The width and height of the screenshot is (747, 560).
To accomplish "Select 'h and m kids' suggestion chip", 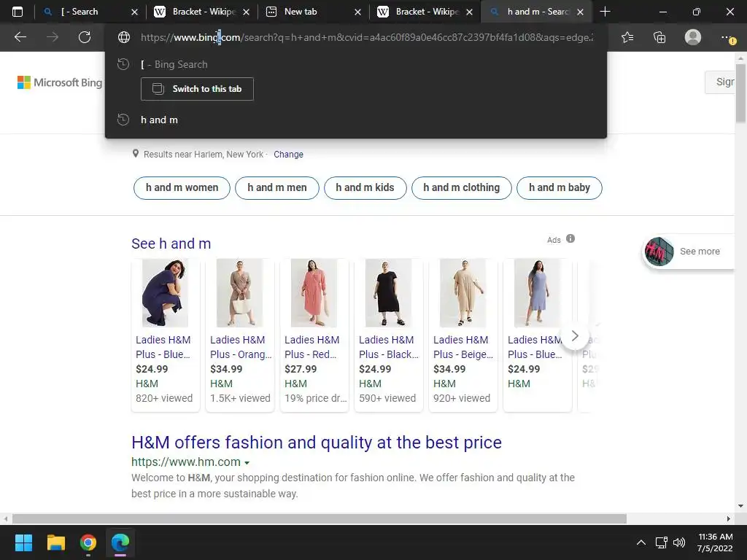I will click(x=365, y=187).
